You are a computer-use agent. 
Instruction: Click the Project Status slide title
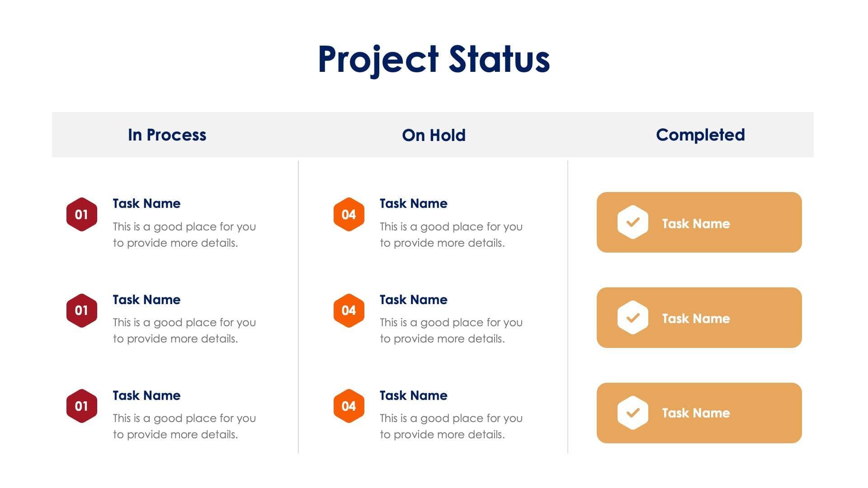[x=434, y=59]
